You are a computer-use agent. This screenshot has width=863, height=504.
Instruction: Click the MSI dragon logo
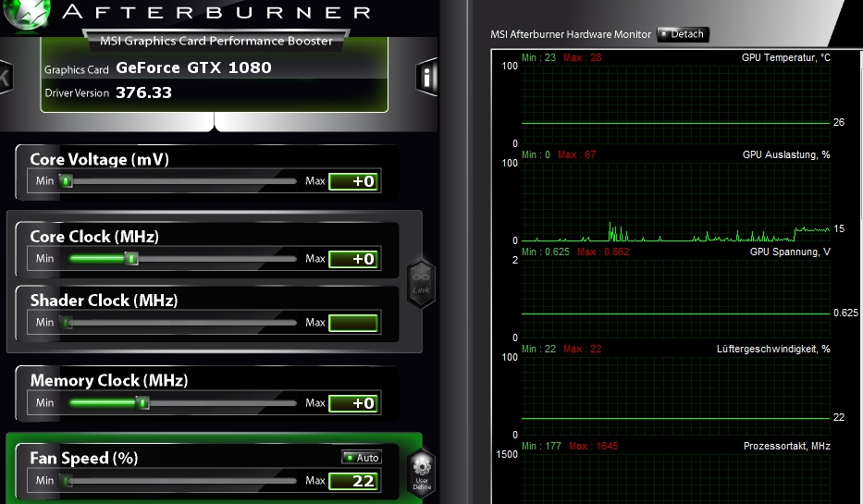pos(26,14)
